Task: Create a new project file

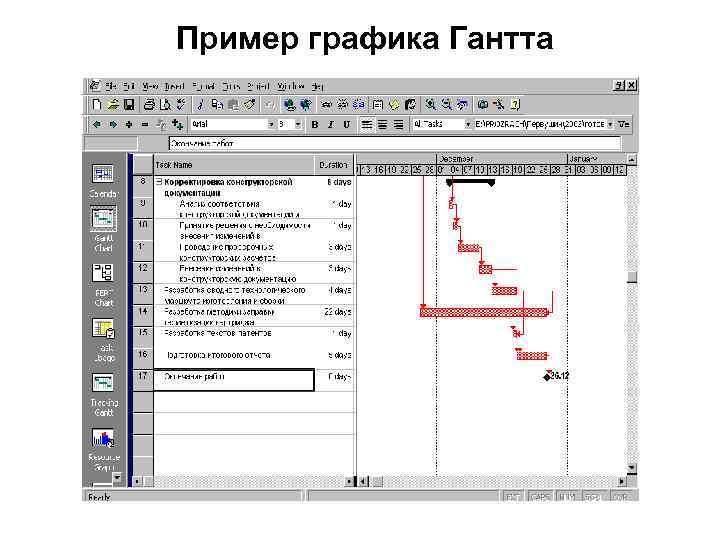Action: coord(96,105)
